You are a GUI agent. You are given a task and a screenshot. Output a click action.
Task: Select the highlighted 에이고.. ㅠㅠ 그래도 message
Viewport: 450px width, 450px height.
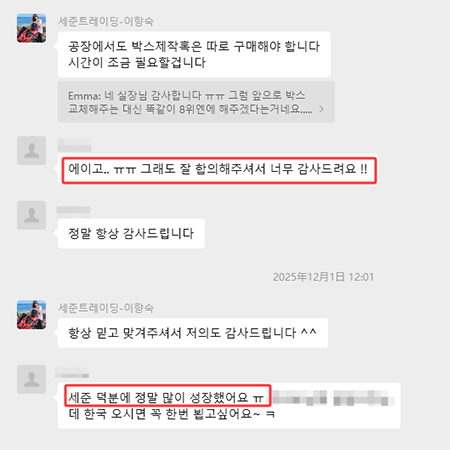219,170
